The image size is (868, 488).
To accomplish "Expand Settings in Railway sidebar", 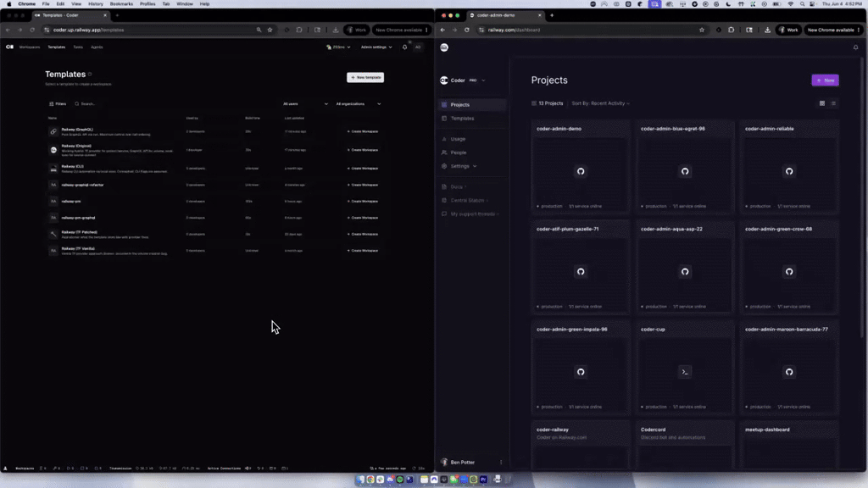I will [472, 166].
